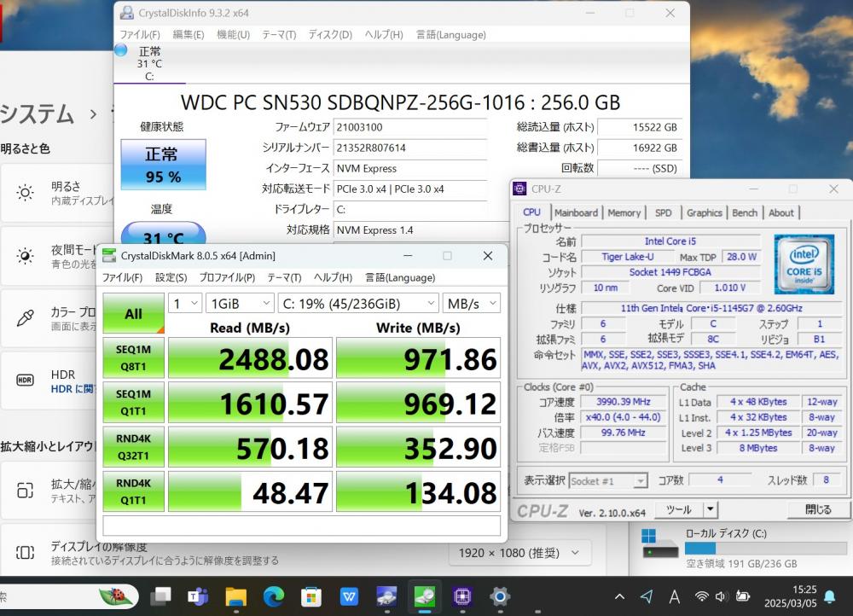Open the test count dropdown showing 1
The width and height of the screenshot is (853, 616).
click(185, 303)
